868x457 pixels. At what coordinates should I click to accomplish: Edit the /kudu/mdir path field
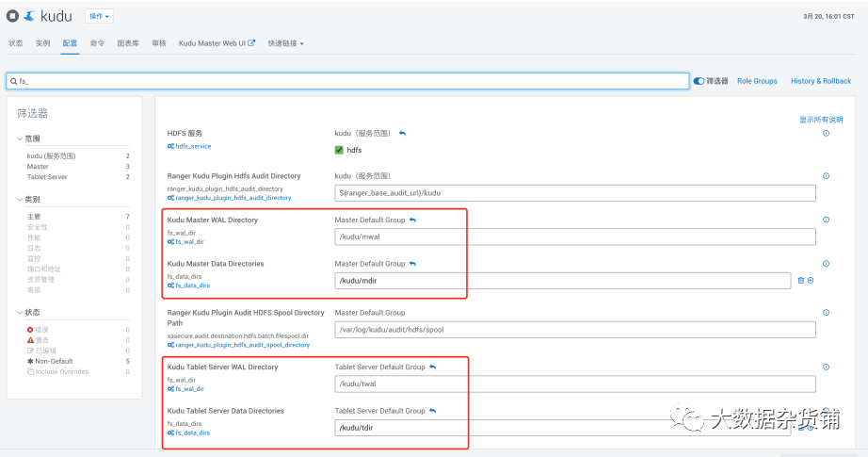tap(562, 281)
